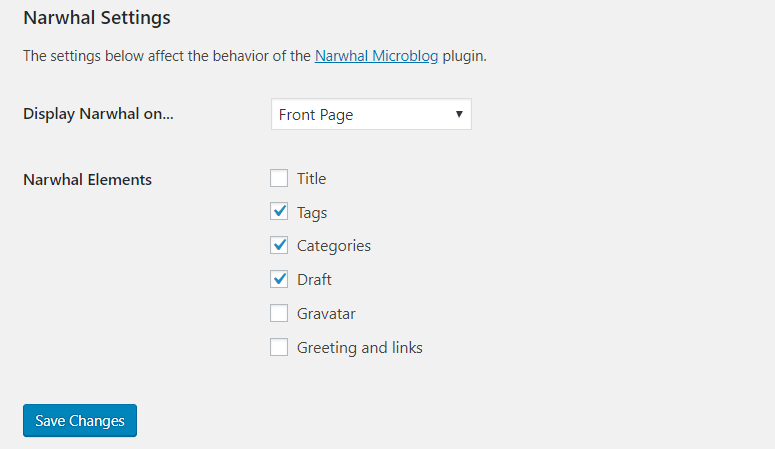Viewport: 775px width, 449px height.
Task: Click the "Draft" label text
Action: coord(314,280)
